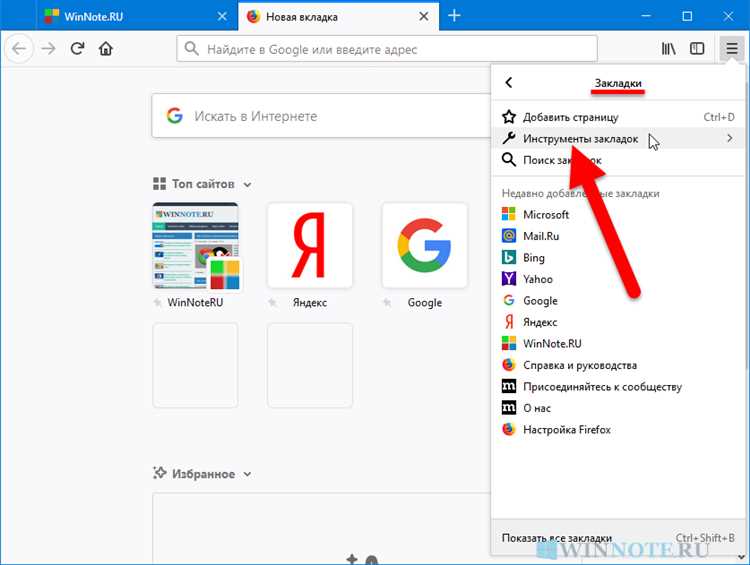Click the wrench icon for bookmark tools
Screen dimensions: 750x565
click(x=509, y=138)
